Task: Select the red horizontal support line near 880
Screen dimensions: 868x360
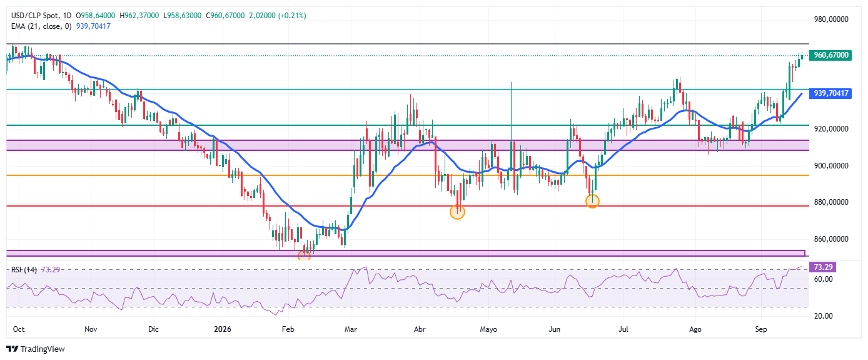Action: pyautogui.click(x=406, y=205)
